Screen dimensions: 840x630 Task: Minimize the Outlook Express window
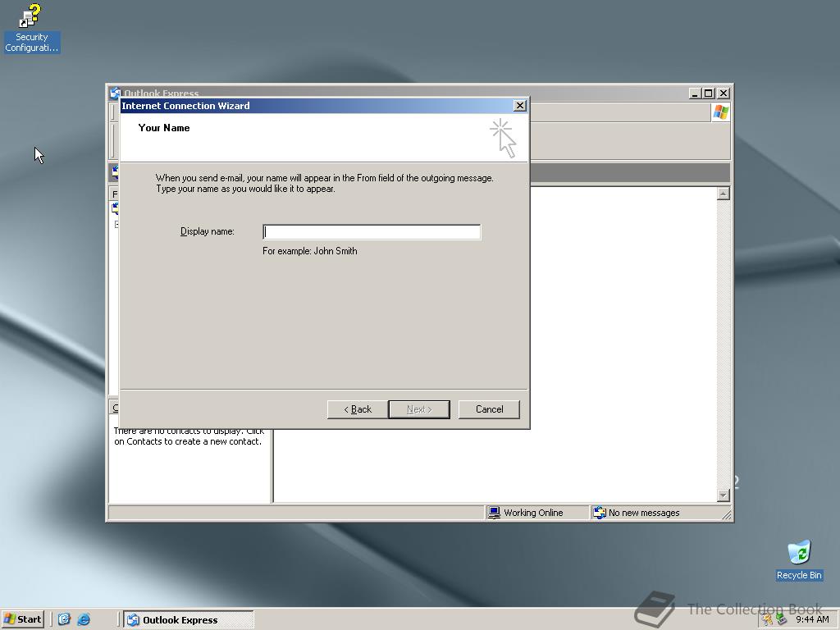click(x=695, y=94)
